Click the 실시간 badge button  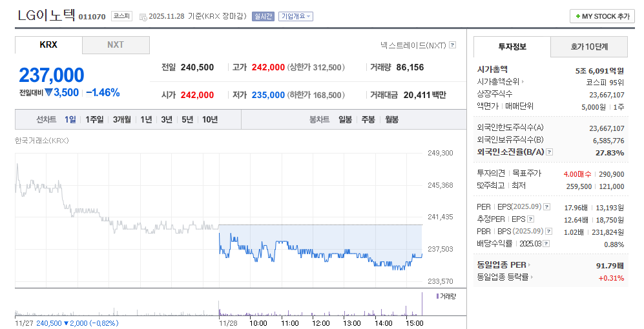tap(263, 16)
